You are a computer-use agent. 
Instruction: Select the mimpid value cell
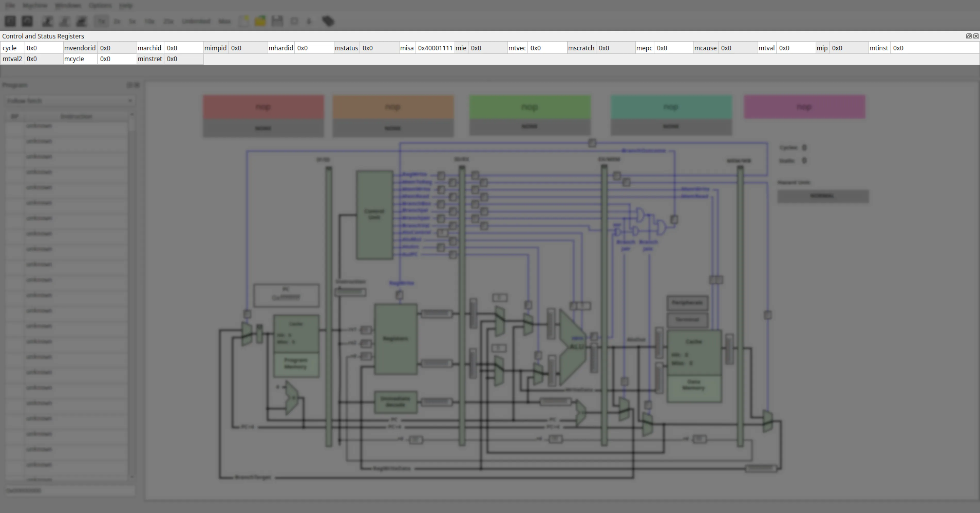pos(248,48)
